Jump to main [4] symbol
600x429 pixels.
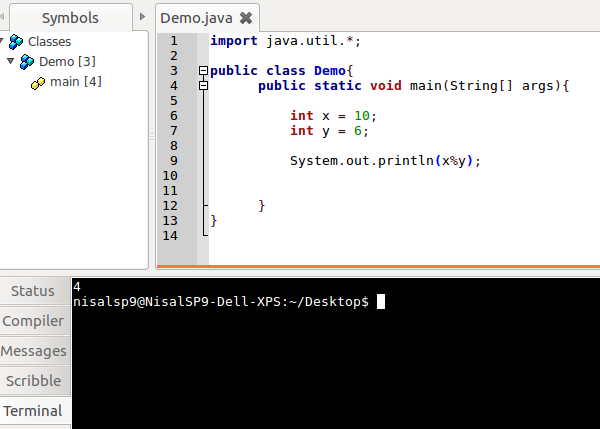click(76, 82)
